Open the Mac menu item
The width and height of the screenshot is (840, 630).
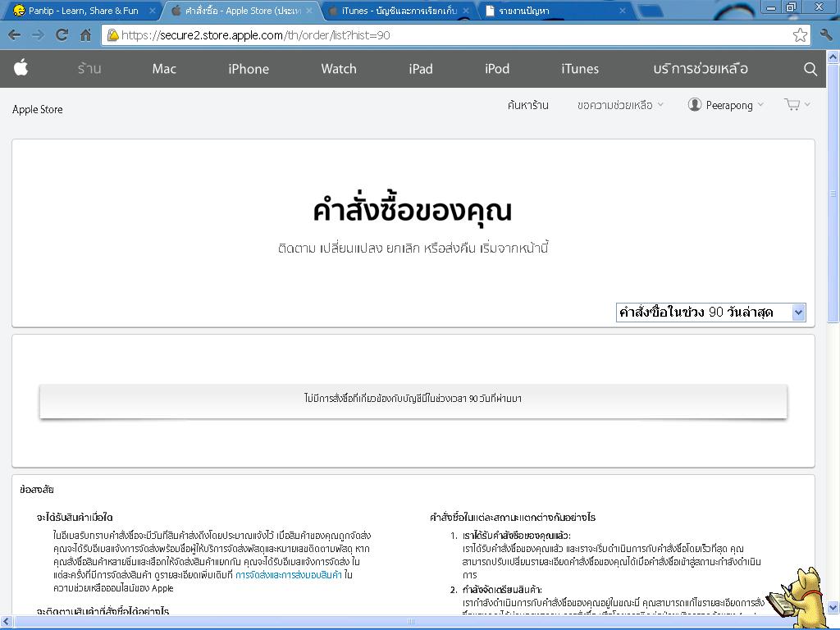(164, 69)
